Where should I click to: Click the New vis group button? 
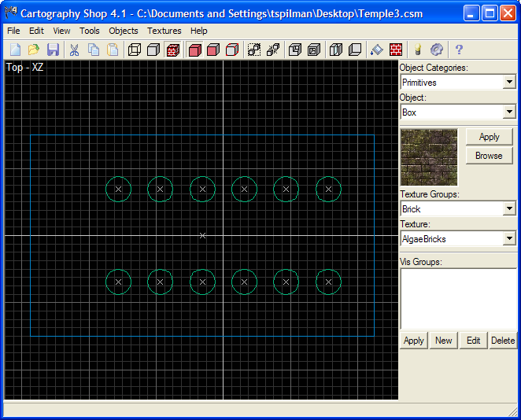444,341
